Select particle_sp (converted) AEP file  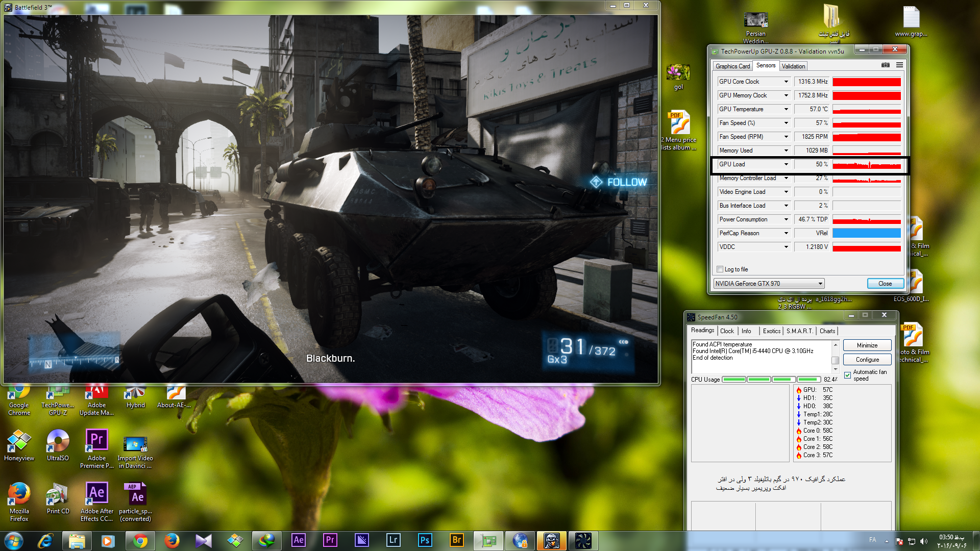(135, 502)
